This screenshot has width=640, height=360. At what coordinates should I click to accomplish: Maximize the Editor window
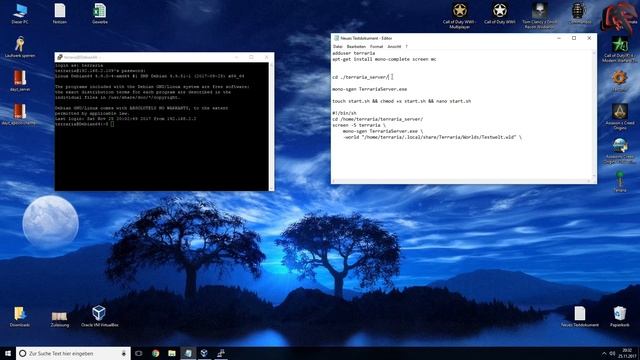tap(574, 38)
